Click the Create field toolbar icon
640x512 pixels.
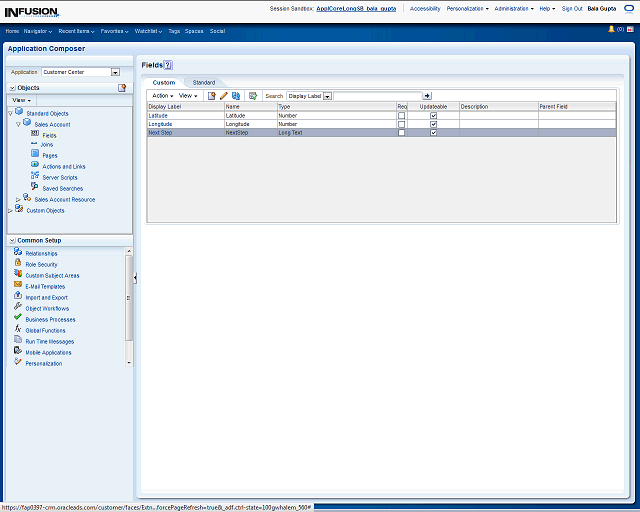pos(212,96)
